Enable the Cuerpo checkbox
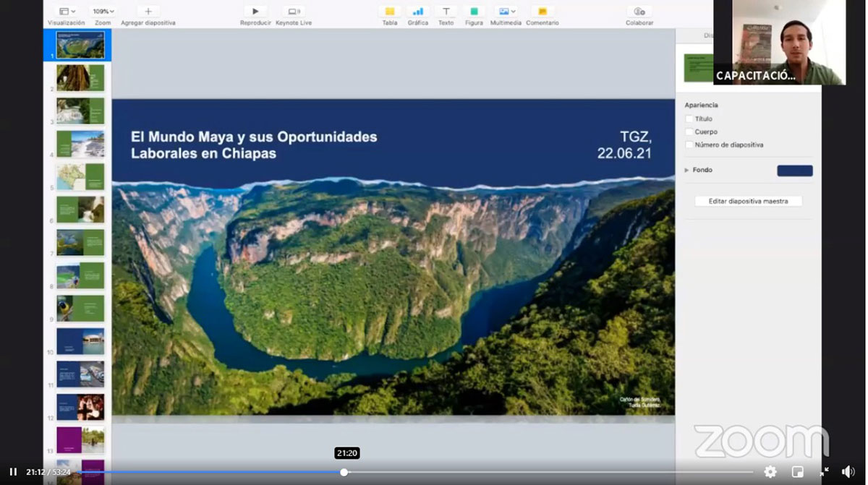 (689, 132)
